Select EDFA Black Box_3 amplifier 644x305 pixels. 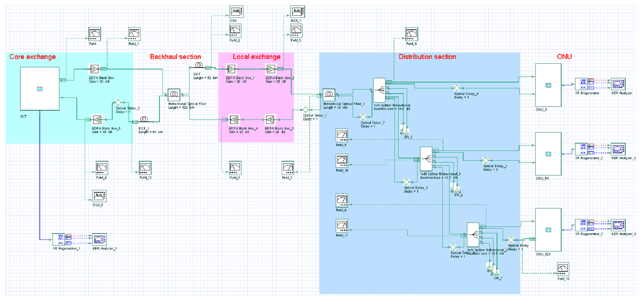[270, 119]
